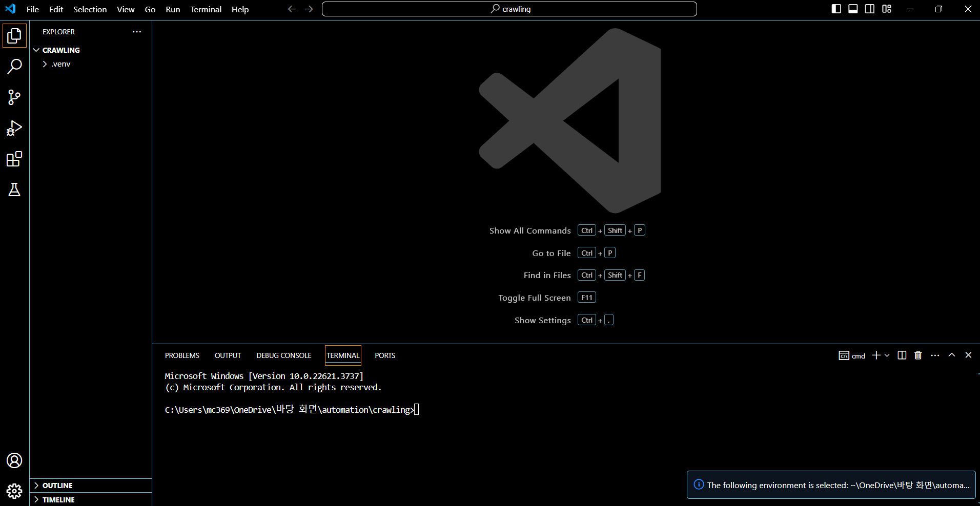Image resolution: width=980 pixels, height=506 pixels.
Task: Click the Go to File label
Action: click(x=552, y=253)
